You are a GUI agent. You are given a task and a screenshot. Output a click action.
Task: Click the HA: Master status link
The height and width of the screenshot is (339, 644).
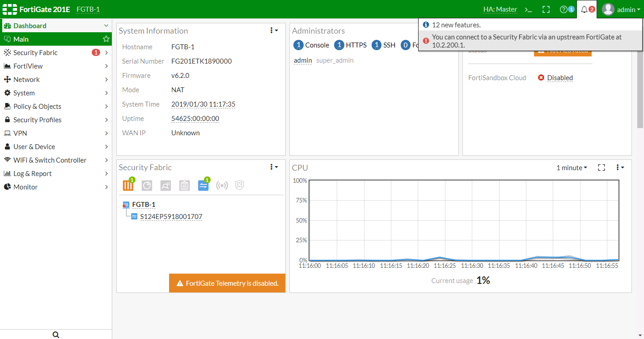tap(500, 9)
